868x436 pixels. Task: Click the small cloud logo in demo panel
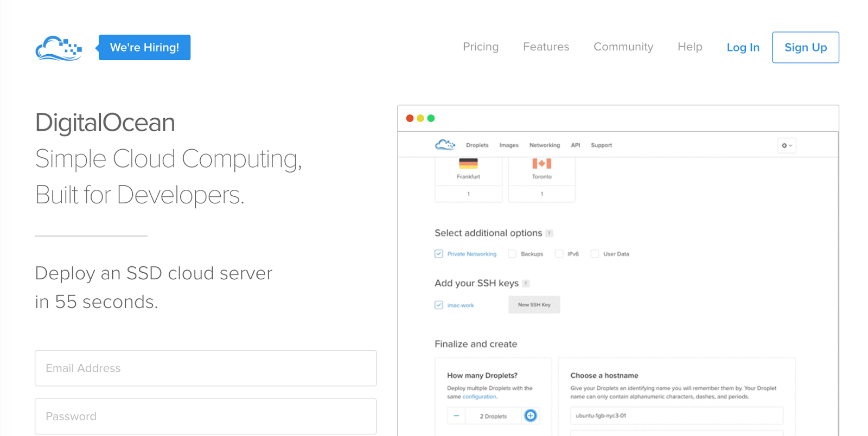click(445, 145)
